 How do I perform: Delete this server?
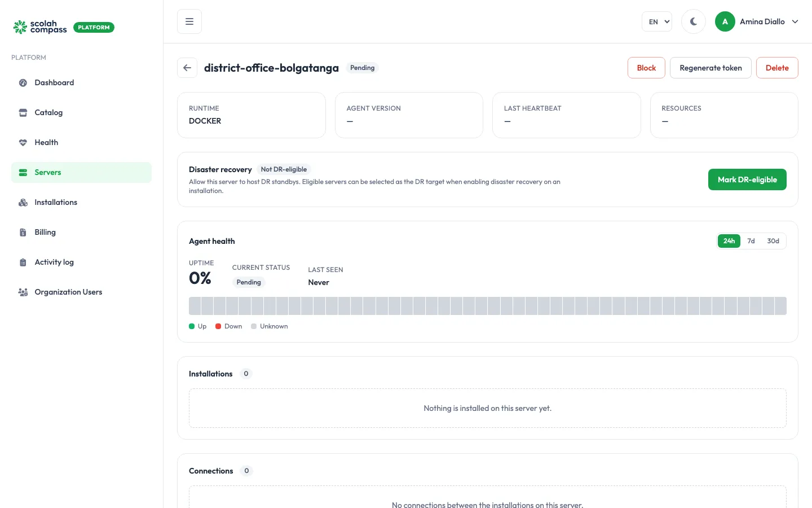coord(777,68)
